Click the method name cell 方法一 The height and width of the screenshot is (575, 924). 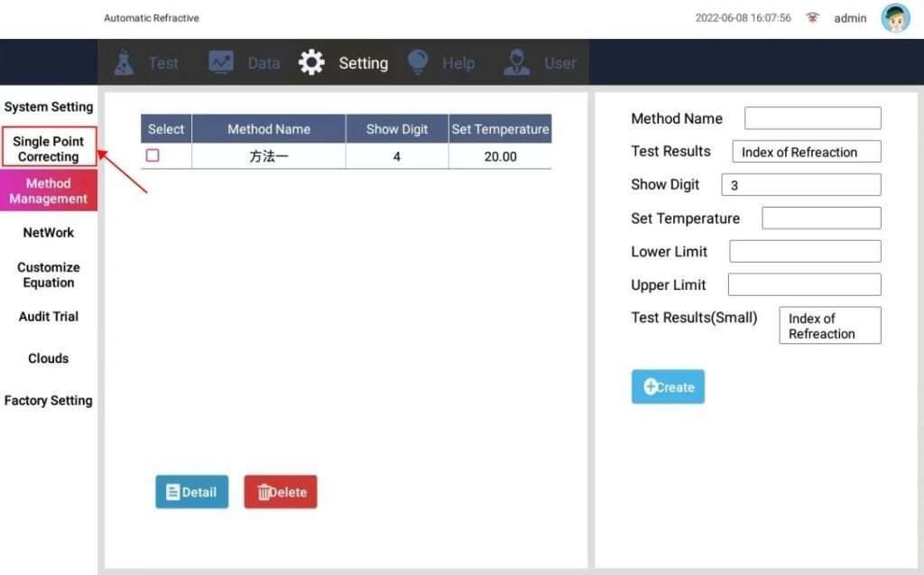269,156
